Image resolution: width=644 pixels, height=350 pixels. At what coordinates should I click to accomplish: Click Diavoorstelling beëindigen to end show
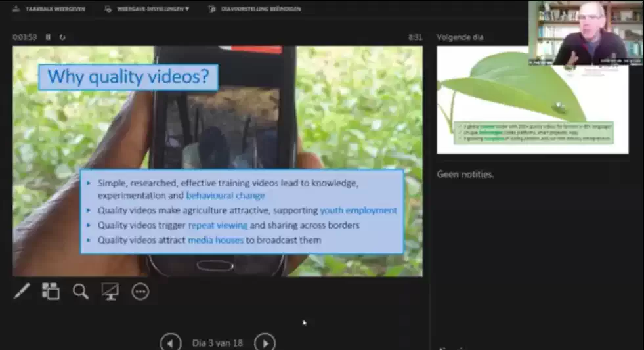[253, 9]
